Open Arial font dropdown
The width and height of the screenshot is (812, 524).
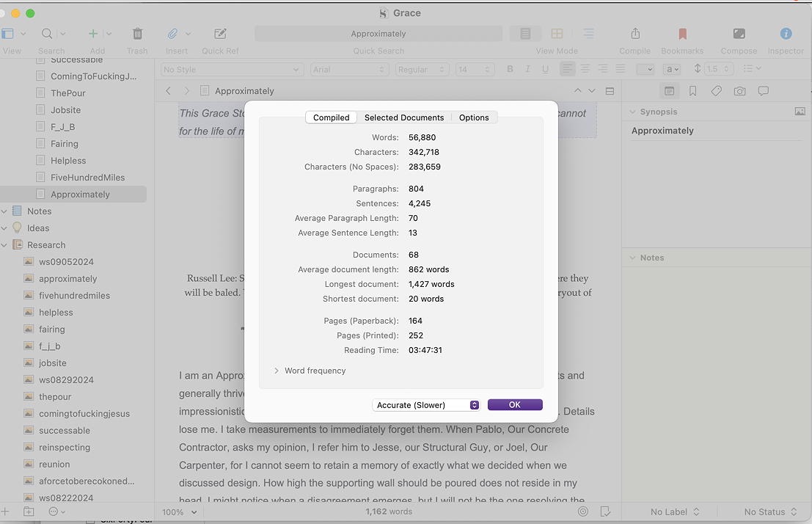click(349, 70)
